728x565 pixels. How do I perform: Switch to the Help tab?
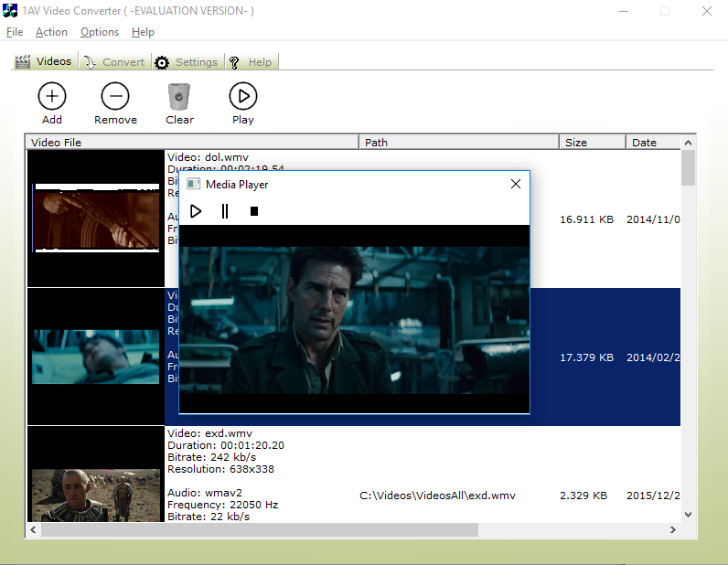[252, 62]
